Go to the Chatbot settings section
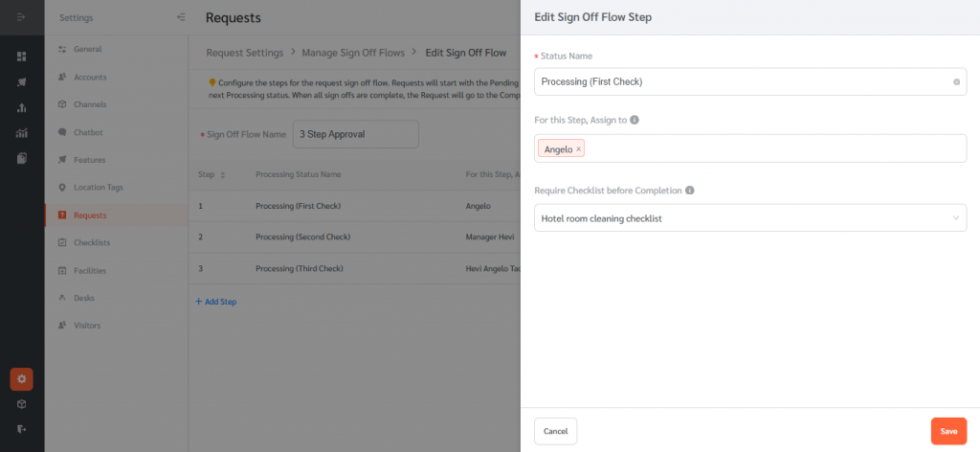This screenshot has width=980, height=452. click(87, 132)
